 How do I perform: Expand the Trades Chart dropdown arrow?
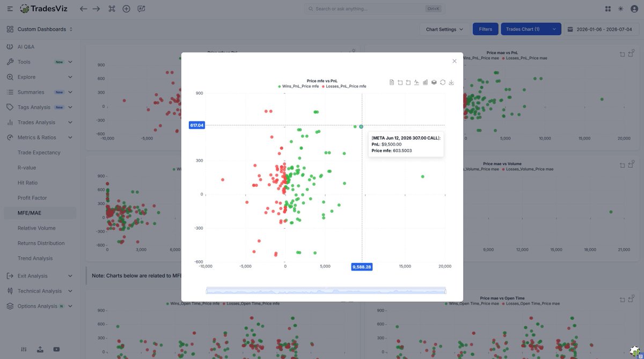[554, 30]
